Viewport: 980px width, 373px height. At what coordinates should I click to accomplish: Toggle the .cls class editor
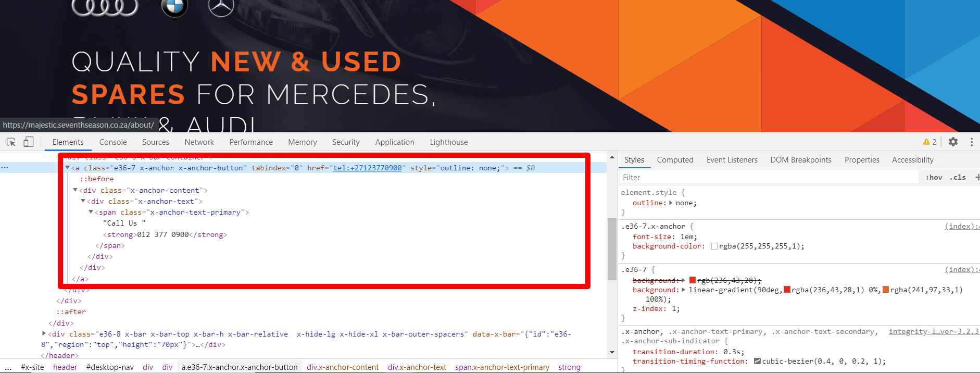coord(958,177)
